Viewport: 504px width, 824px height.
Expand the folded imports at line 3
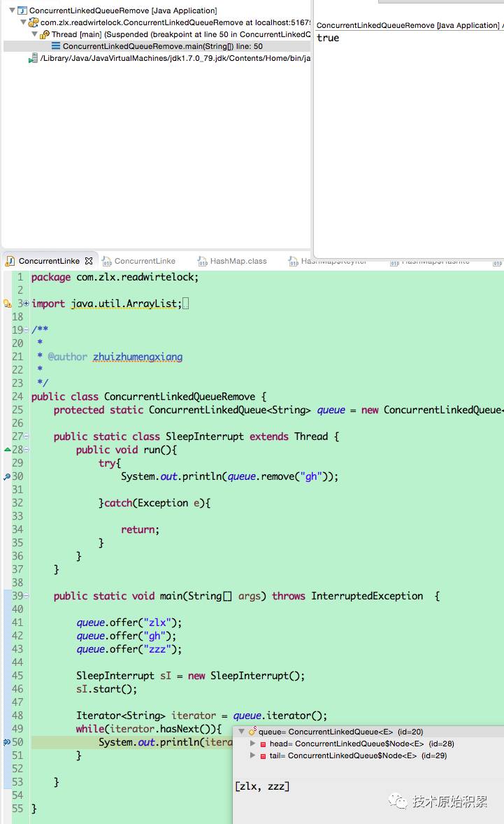pos(27,303)
